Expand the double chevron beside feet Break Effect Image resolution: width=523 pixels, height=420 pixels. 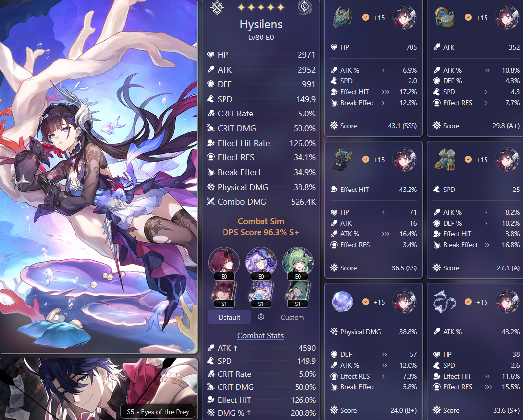tap(487, 245)
